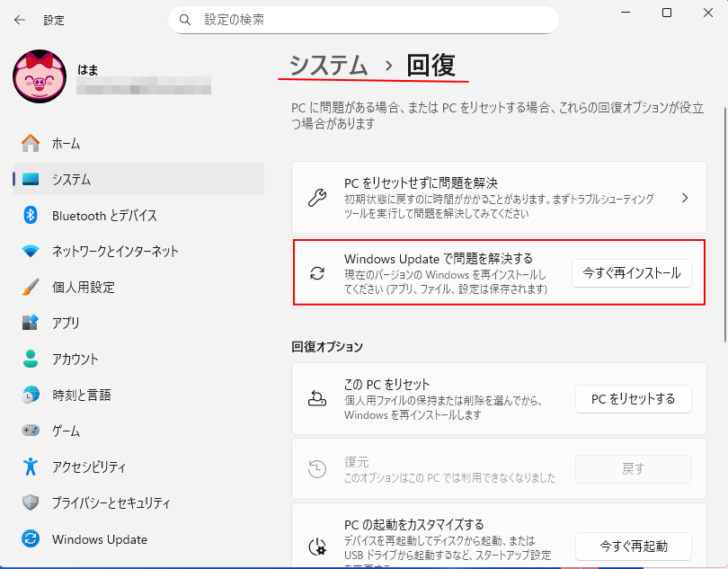Click the user name はま
The image size is (728, 569).
click(x=88, y=70)
